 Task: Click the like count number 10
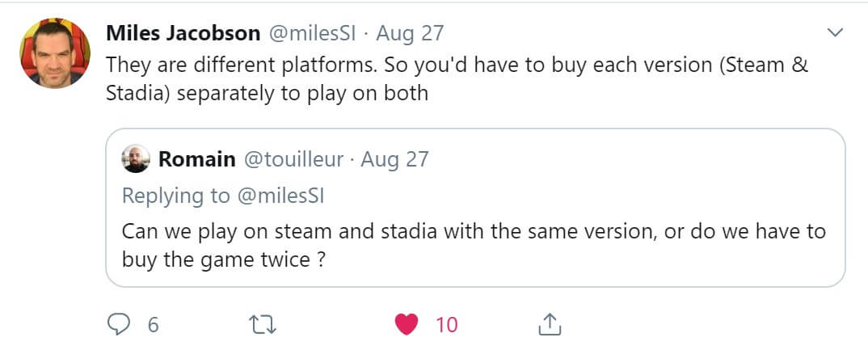coord(446,325)
